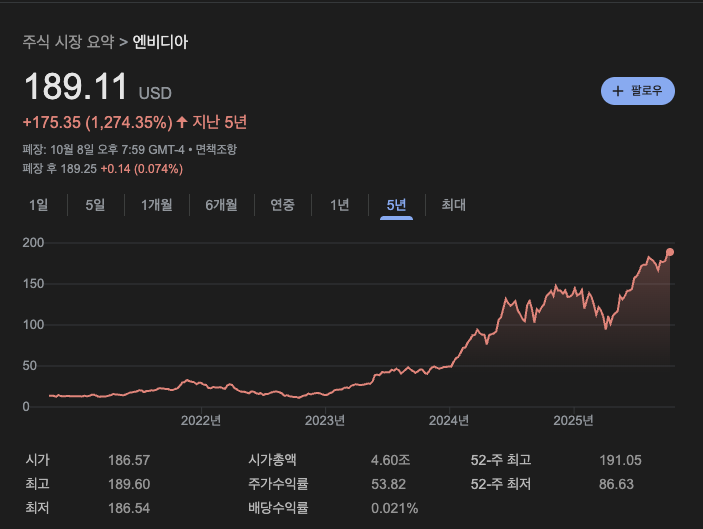Show the 최대 maximum range chart
This screenshot has height=529, width=703.
454,205
